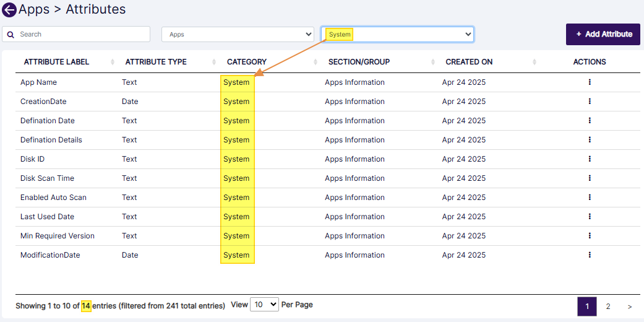Image resolution: width=644 pixels, height=322 pixels.
Task: Open the Apps module dropdown
Action: [238, 35]
